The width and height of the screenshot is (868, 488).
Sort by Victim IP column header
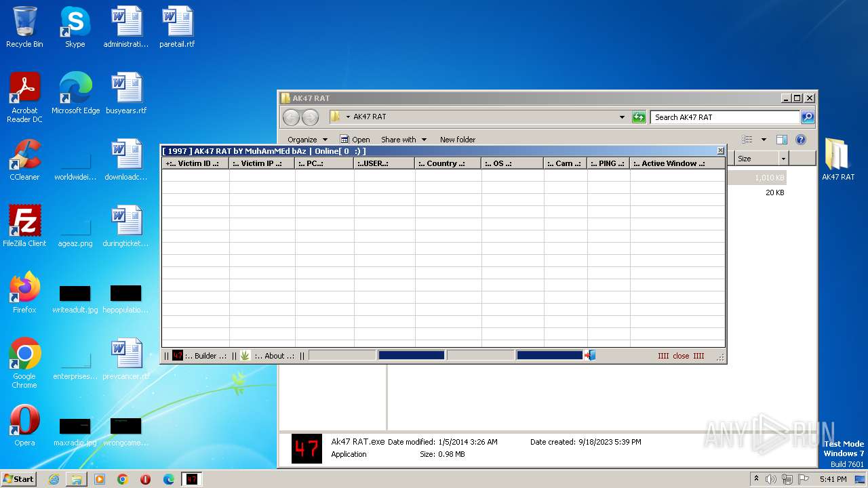(x=262, y=163)
